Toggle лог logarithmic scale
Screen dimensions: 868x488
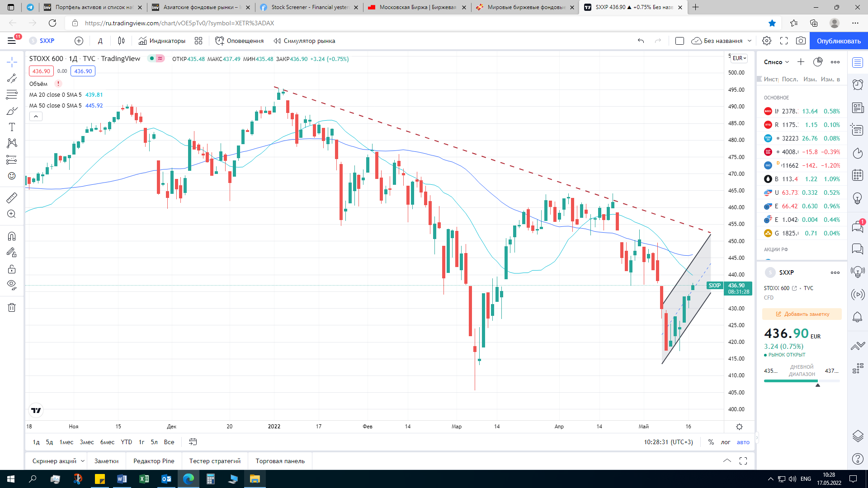[x=726, y=442]
